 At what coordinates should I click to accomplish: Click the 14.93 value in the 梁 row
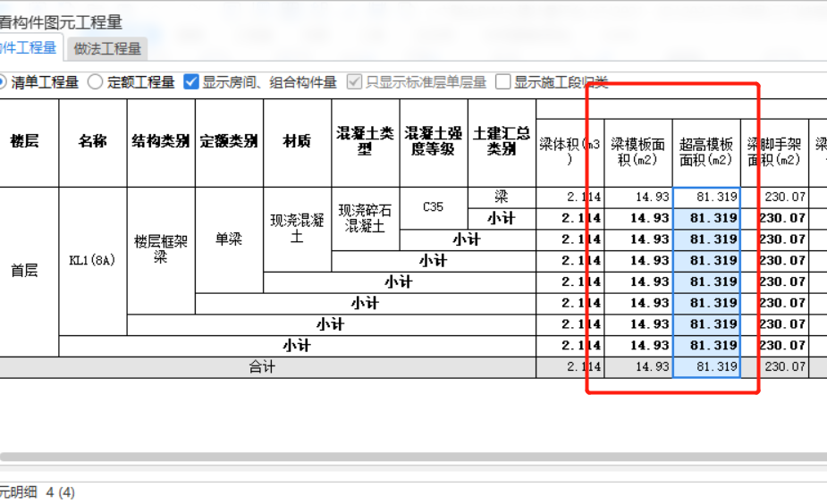pyautogui.click(x=637, y=197)
